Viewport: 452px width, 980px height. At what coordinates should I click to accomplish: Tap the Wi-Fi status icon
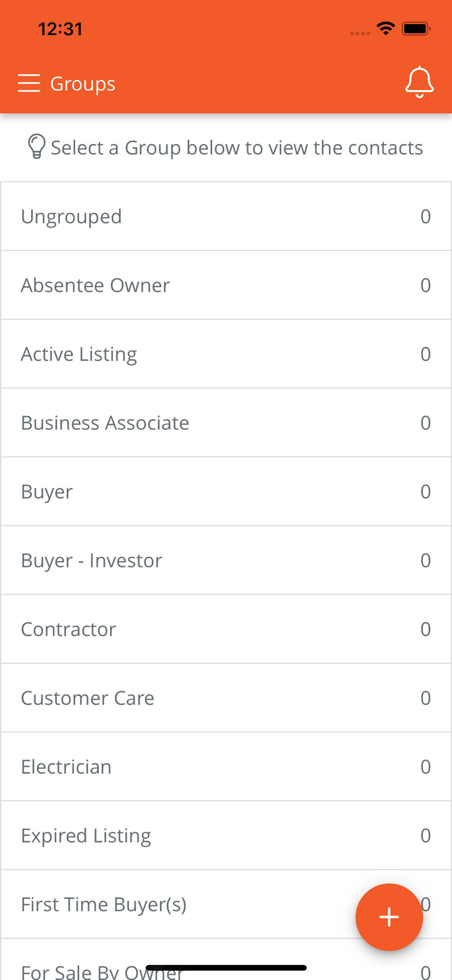(386, 28)
